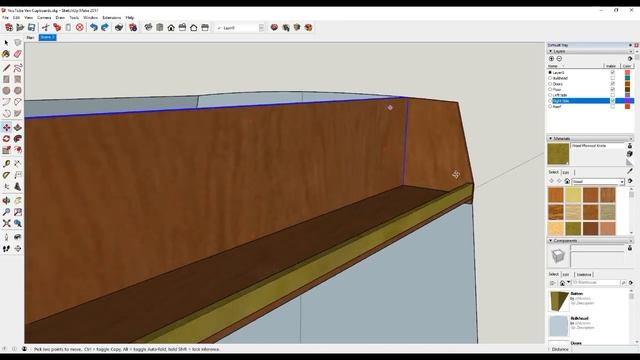Click the Layer0 color swatch
The height and width of the screenshot is (360, 640).
tap(627, 72)
